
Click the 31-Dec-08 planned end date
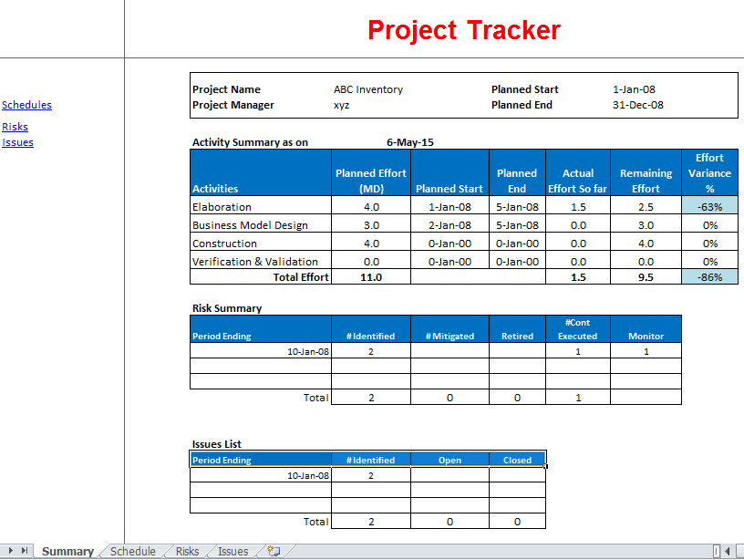(x=637, y=105)
